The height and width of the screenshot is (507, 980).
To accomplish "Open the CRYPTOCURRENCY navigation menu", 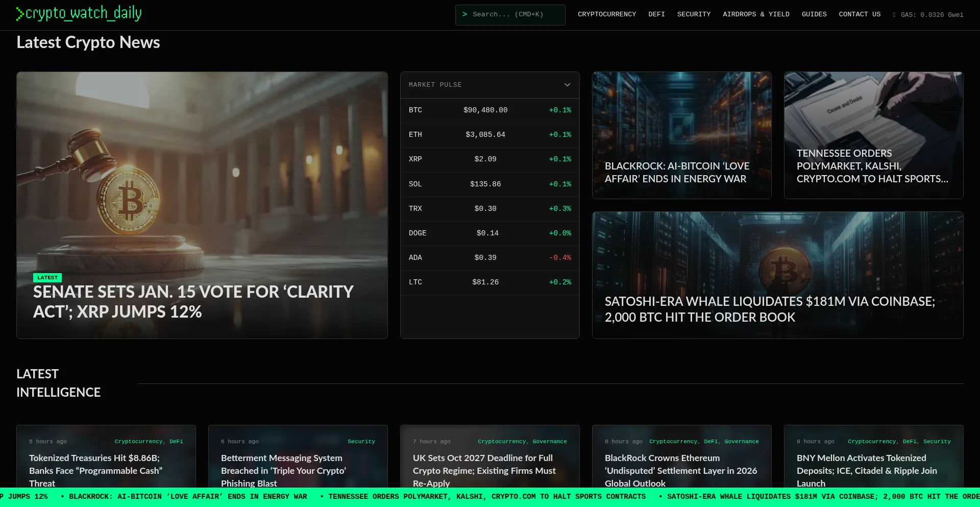I will tap(607, 14).
